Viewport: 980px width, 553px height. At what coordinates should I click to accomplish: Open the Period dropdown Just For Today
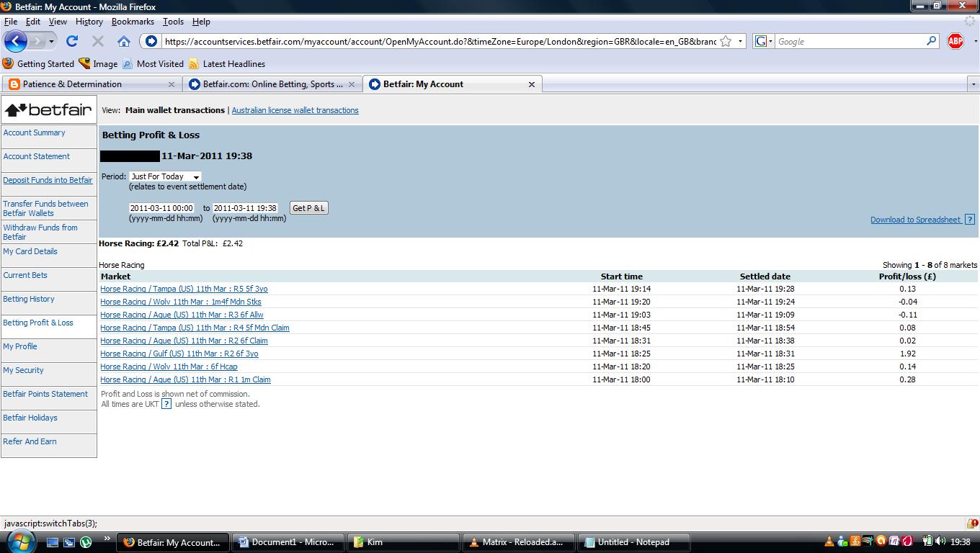[165, 176]
